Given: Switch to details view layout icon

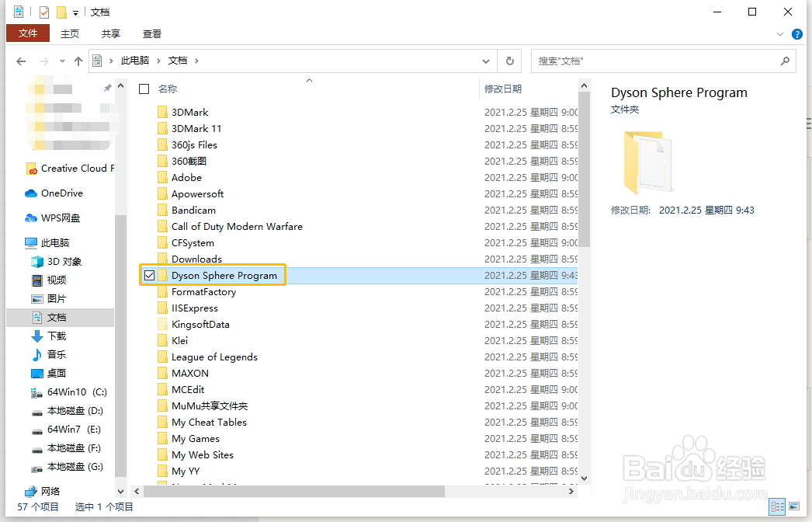Looking at the screenshot, I should pyautogui.click(x=777, y=507).
